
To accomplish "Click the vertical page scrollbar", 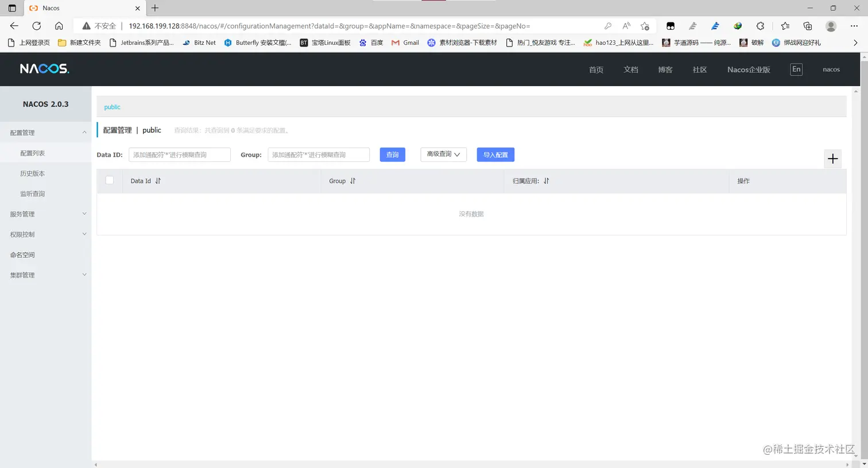I will coord(864,260).
